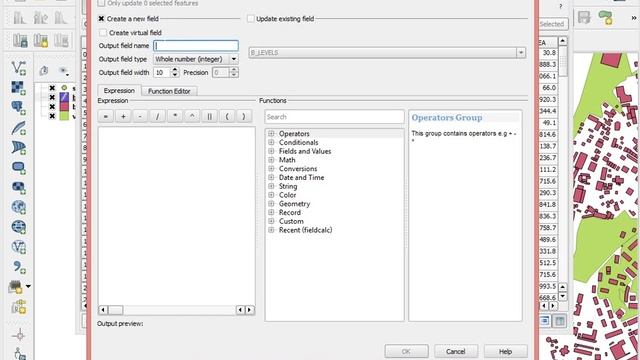Viewport: 640px width, 360px height.
Task: Click expression editor scroll left arrow
Action: 103,310
